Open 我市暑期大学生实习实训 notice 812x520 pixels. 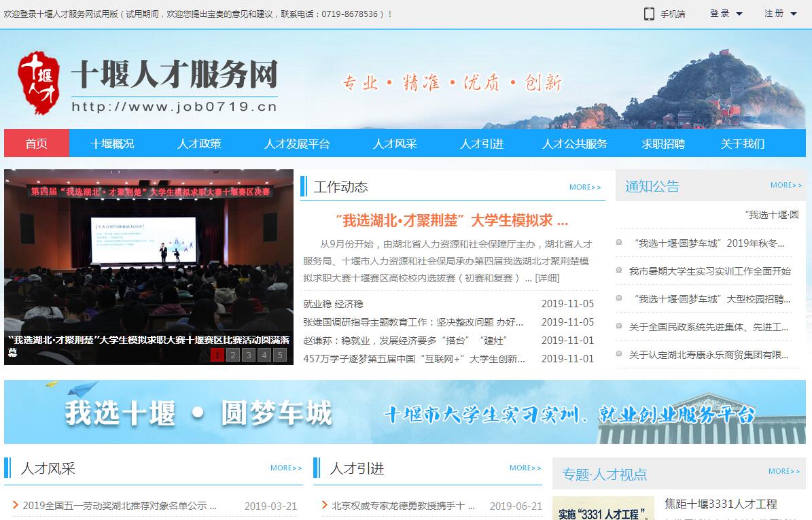[x=709, y=271]
